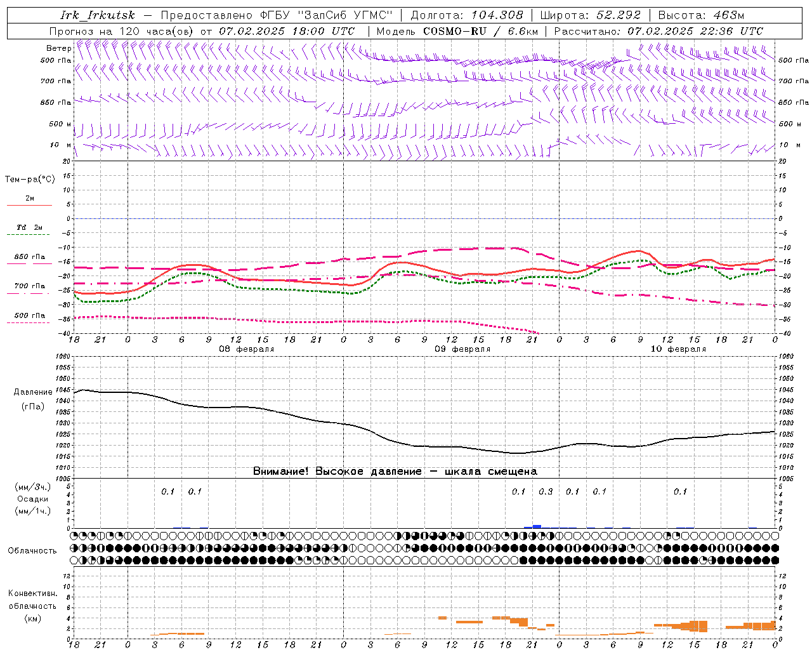Screen dimensions: 812x650
Task: Click the 'Irk_Irkutsk' station title
Action: (x=98, y=16)
